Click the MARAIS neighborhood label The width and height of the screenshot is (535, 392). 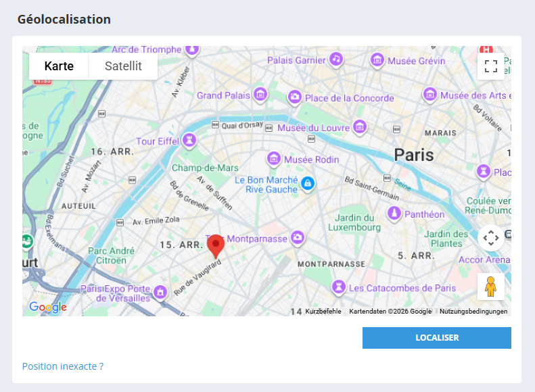click(x=440, y=133)
